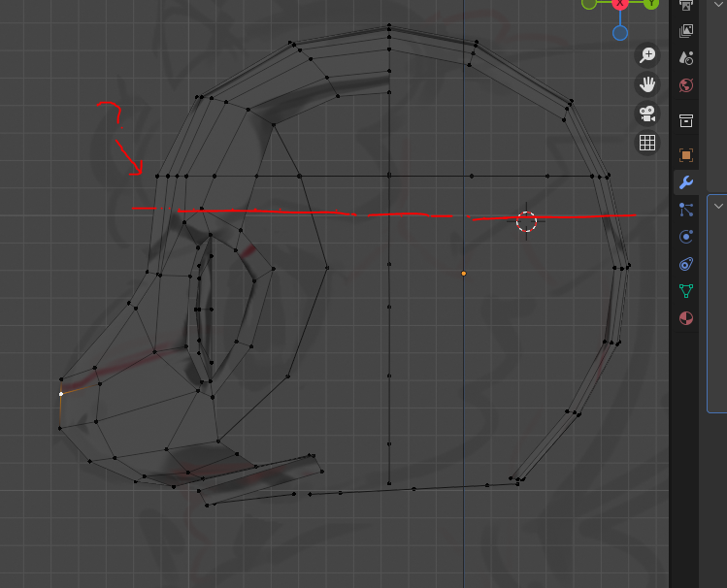The height and width of the screenshot is (588, 727).
Task: Collapse the modifier panel chevron
Action: tap(717, 205)
